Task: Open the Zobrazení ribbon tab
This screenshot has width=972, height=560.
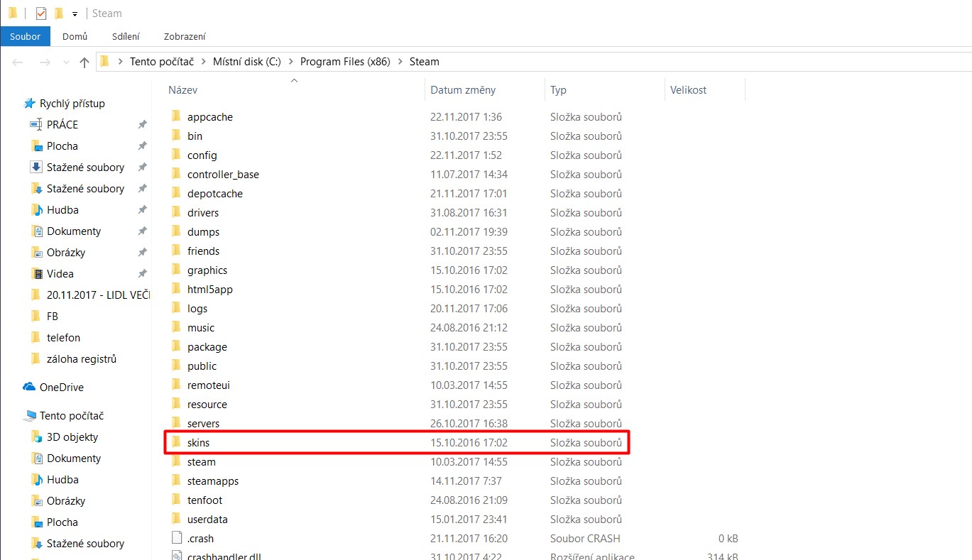Action: point(185,36)
